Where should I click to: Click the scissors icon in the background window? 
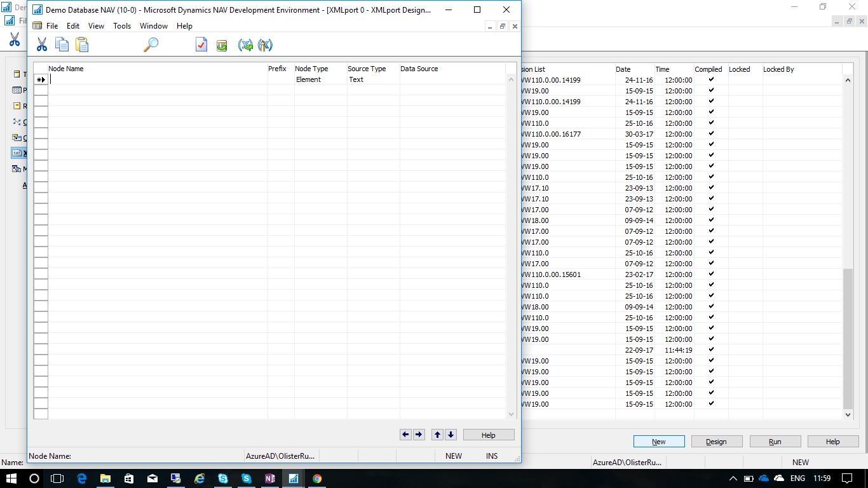pos(14,39)
